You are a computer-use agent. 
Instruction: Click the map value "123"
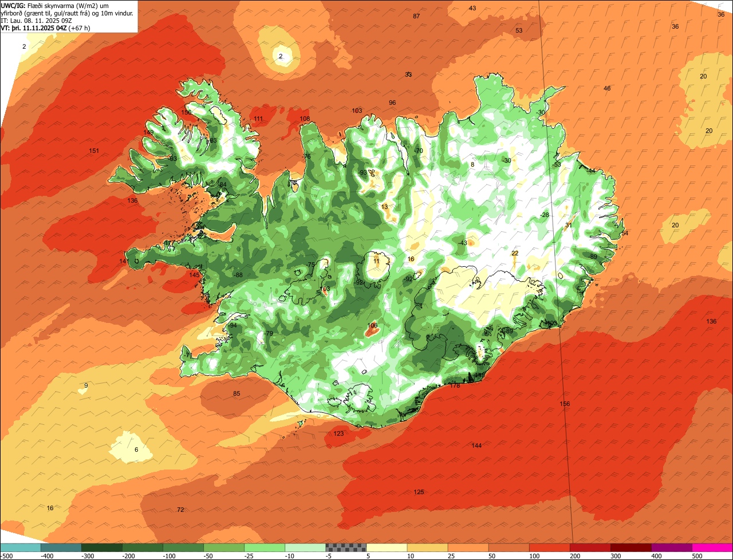click(x=338, y=433)
